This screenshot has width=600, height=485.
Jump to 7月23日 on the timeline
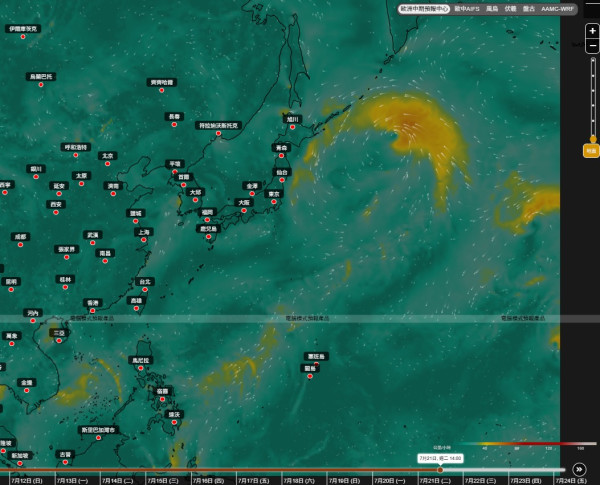click(526, 480)
